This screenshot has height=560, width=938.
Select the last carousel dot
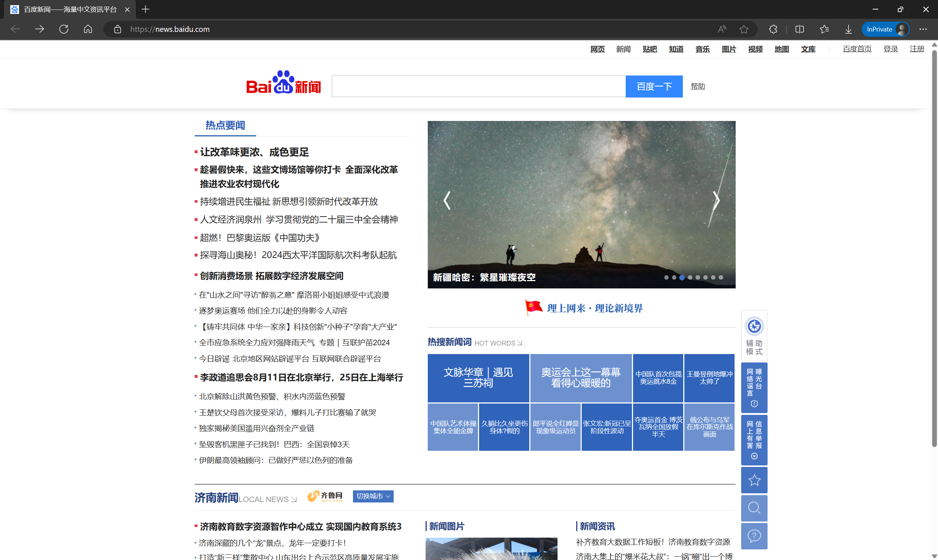click(721, 277)
